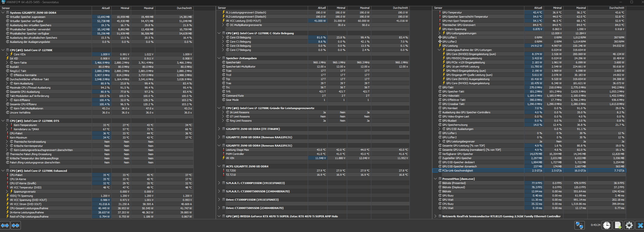
Task: Select the PCIe-Link-Geschwindigkeit row
Action: click(529, 170)
